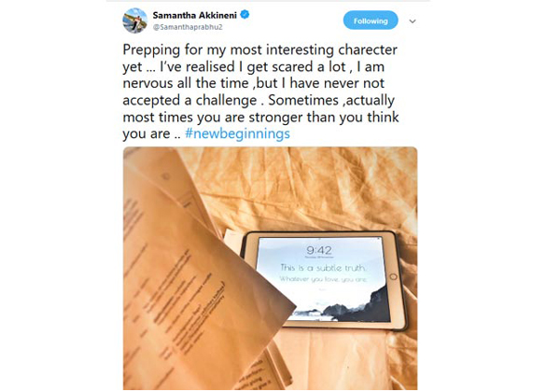Click the quote 'This is a subtle truth'
The width and height of the screenshot is (560, 392).
[x=323, y=268]
